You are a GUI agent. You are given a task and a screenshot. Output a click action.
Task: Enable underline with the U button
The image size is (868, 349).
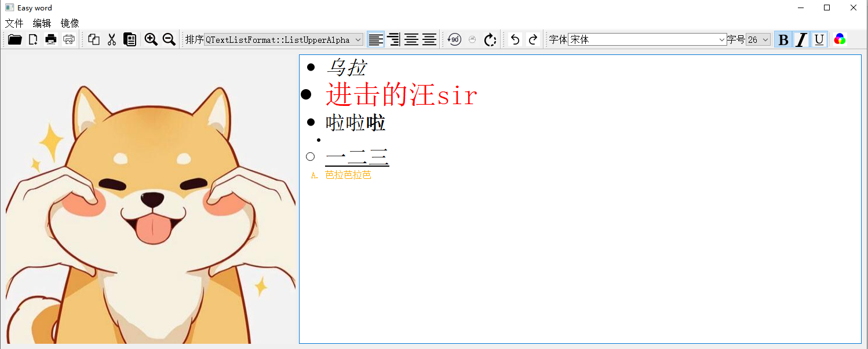pyautogui.click(x=819, y=39)
